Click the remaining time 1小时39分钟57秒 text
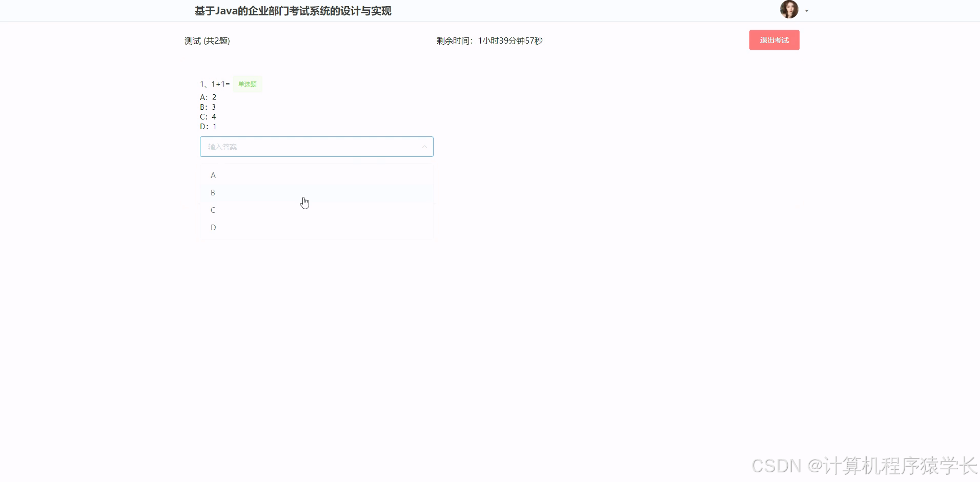980x482 pixels. 510,41
